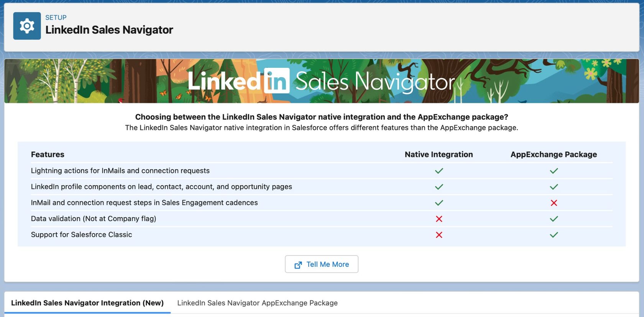The width and height of the screenshot is (644, 317).
Task: Click Native Integration checkmark for Lightning actions
Action: tap(439, 171)
